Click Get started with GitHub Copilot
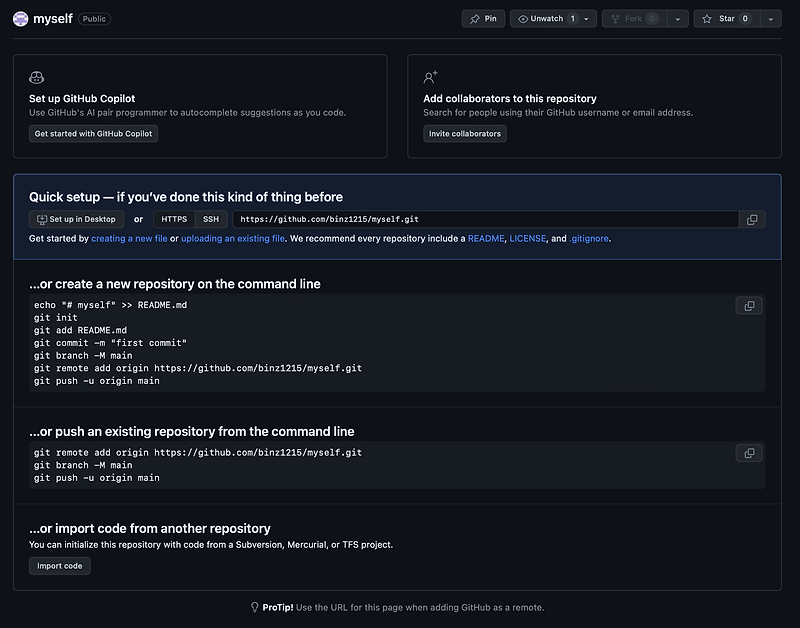 click(x=93, y=132)
